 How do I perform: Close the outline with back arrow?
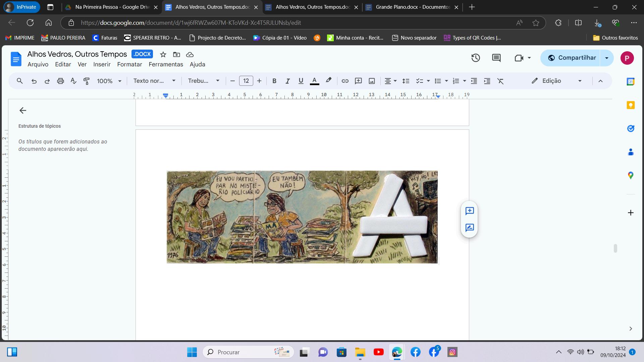23,110
